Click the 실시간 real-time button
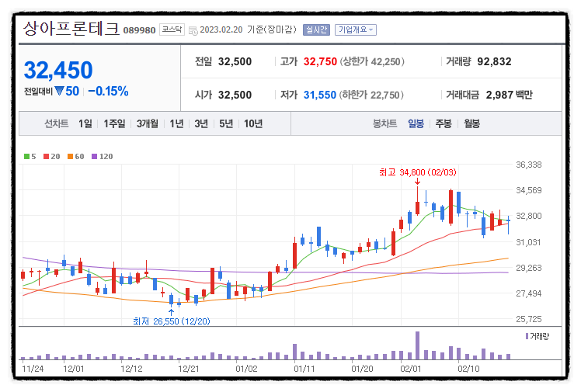The image size is (581, 392). [x=316, y=29]
